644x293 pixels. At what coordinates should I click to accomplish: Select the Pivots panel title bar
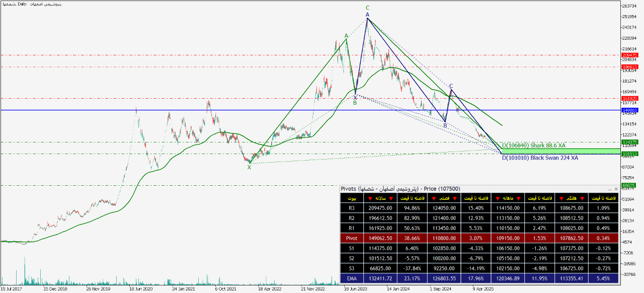tap(453, 189)
